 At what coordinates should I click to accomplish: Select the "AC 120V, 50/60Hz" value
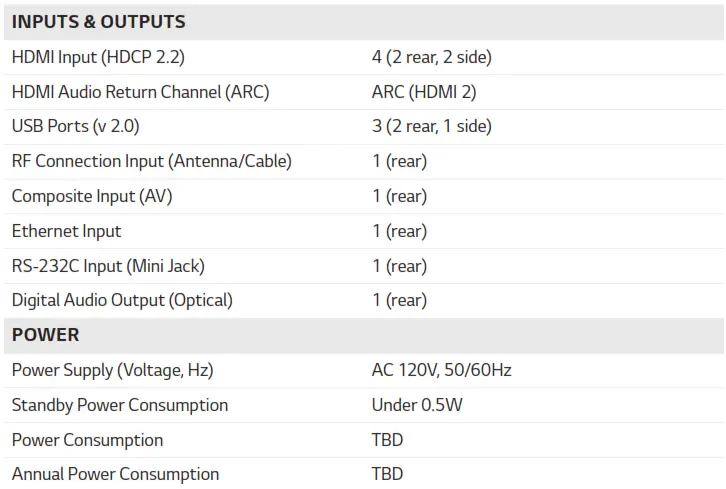pyautogui.click(x=441, y=370)
